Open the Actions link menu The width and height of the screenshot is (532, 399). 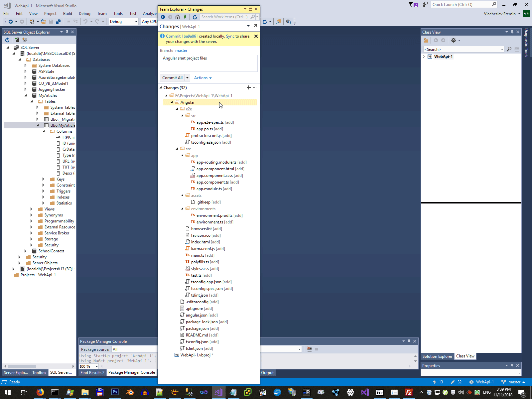203,78
